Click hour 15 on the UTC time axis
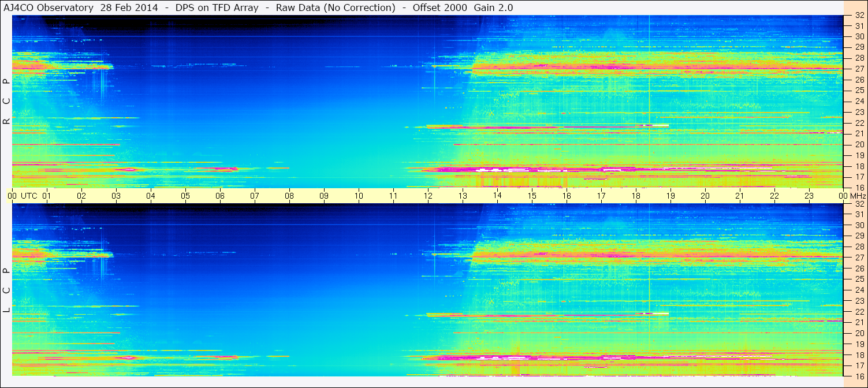 pyautogui.click(x=532, y=196)
